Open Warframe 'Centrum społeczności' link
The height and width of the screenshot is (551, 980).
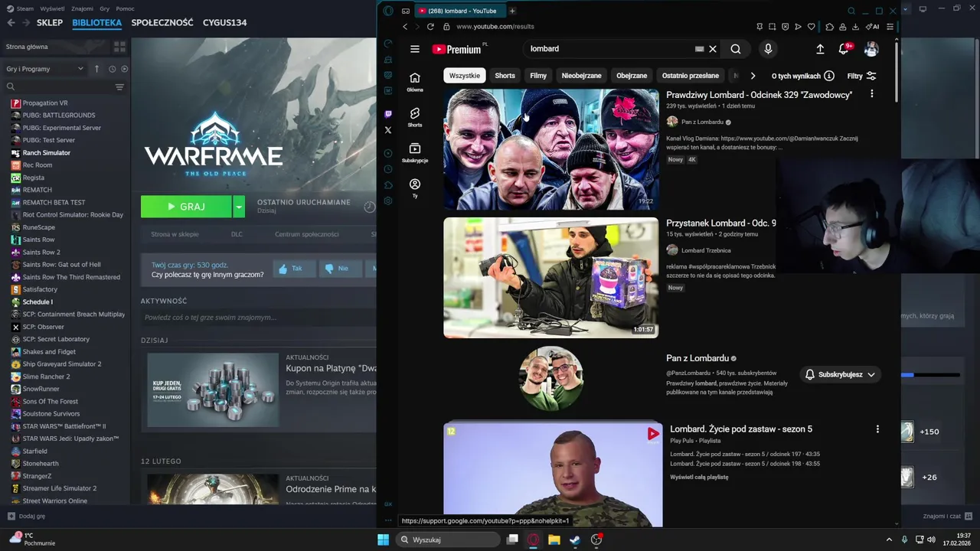tap(306, 234)
